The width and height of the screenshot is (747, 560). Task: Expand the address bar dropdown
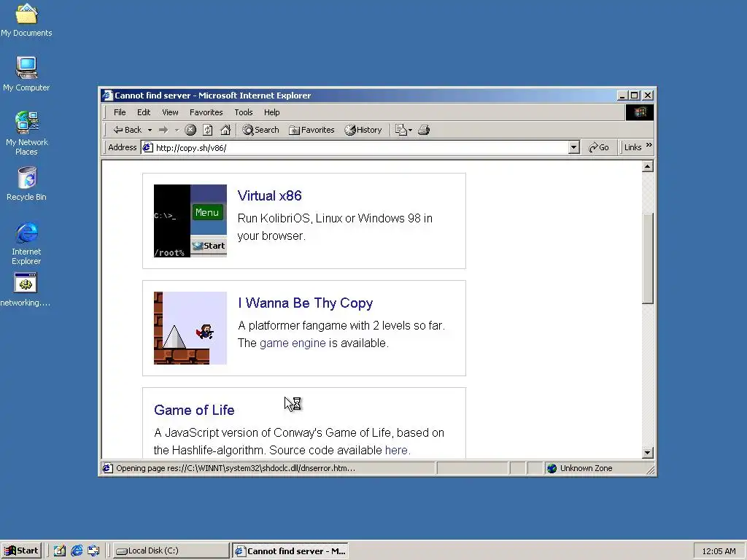click(573, 147)
